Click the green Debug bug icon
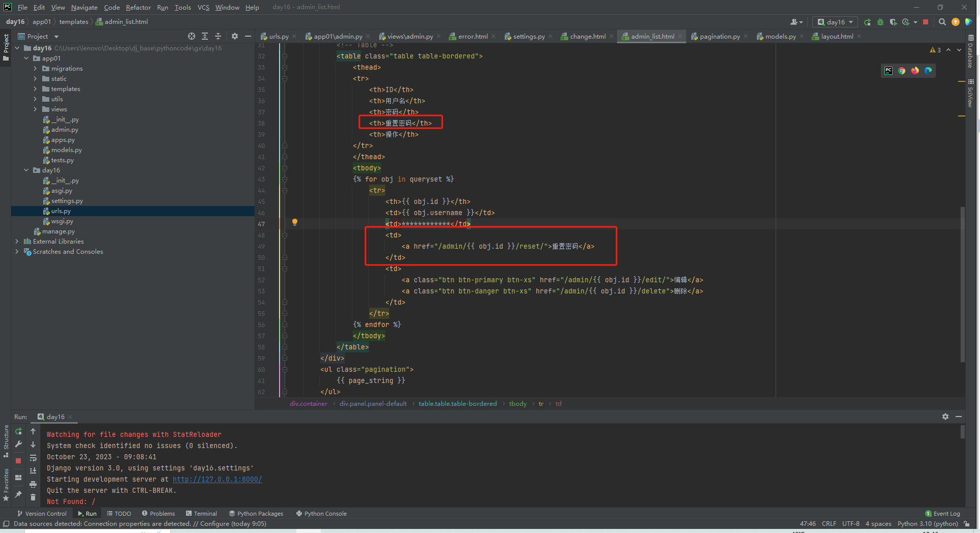This screenshot has width=980, height=533. click(880, 22)
